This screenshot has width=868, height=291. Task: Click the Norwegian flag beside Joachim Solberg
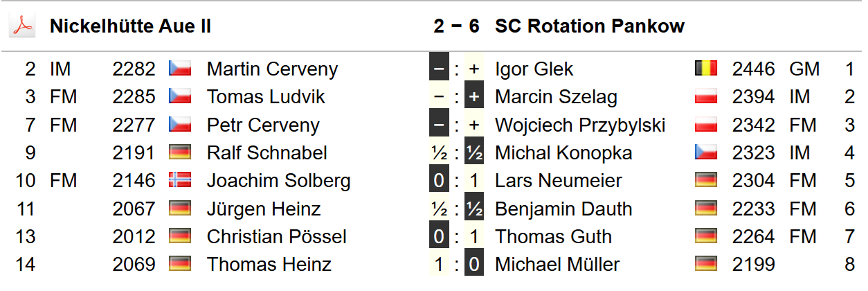(x=180, y=181)
